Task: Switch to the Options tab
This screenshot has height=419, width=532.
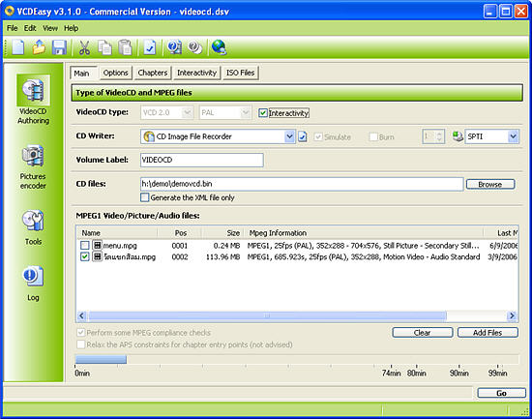Action: (116, 73)
